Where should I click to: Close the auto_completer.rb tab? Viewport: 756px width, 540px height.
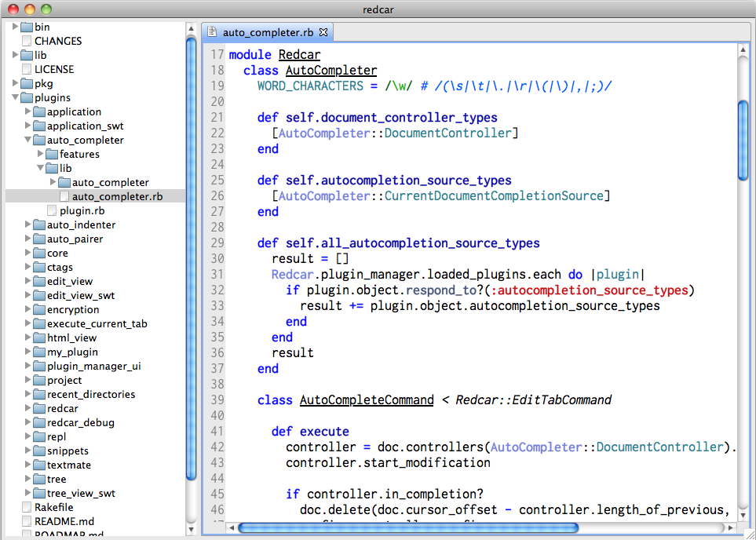point(323,32)
